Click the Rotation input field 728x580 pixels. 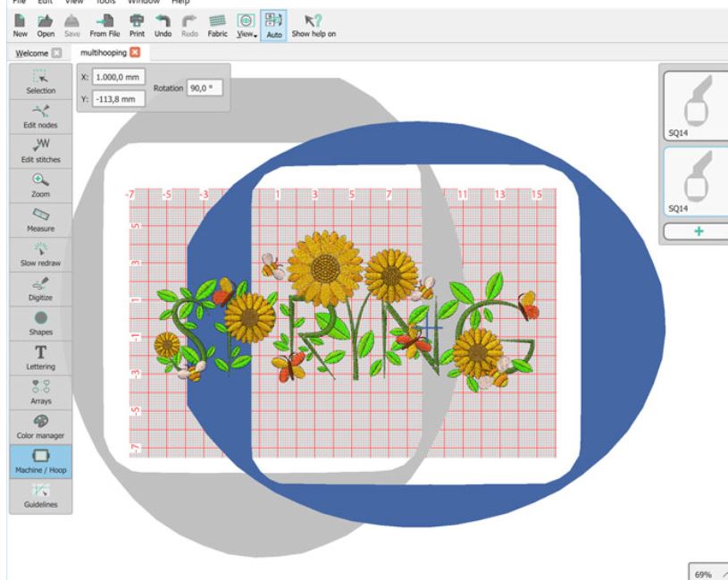[205, 88]
